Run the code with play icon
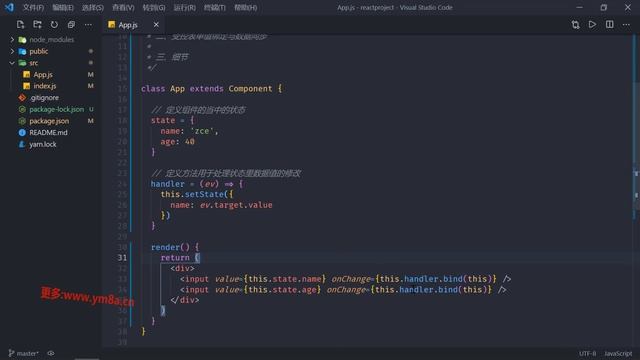This screenshot has width=640, height=360. click(x=592, y=24)
